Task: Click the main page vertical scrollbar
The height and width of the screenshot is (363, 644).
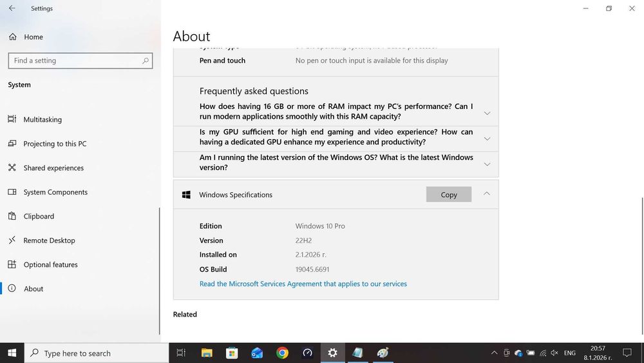Action: pos(641,265)
